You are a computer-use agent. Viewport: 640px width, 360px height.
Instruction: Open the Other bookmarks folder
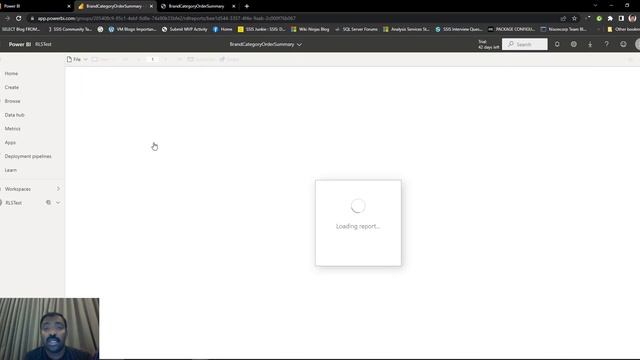click(x=623, y=29)
